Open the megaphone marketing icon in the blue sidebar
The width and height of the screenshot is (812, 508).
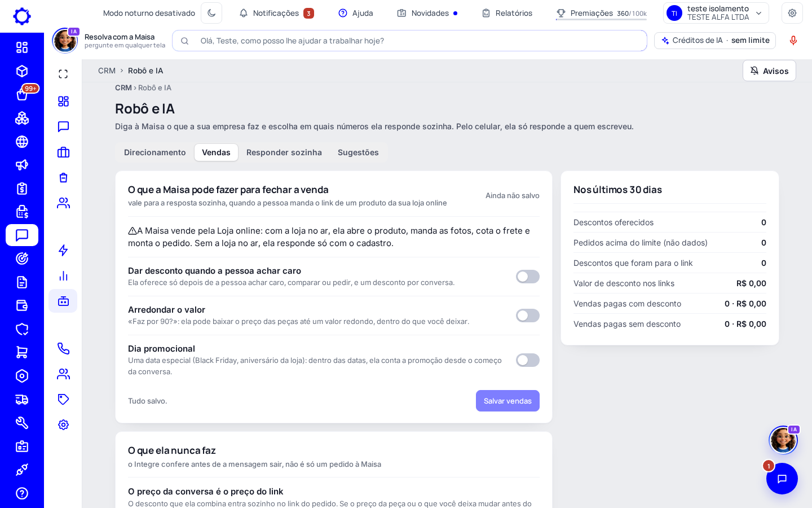[x=22, y=165]
